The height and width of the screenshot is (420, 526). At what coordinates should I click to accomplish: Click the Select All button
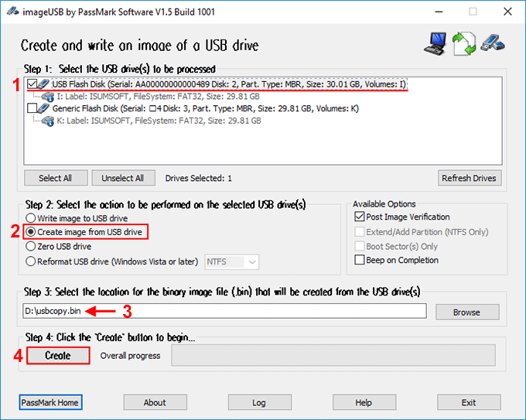point(56,178)
